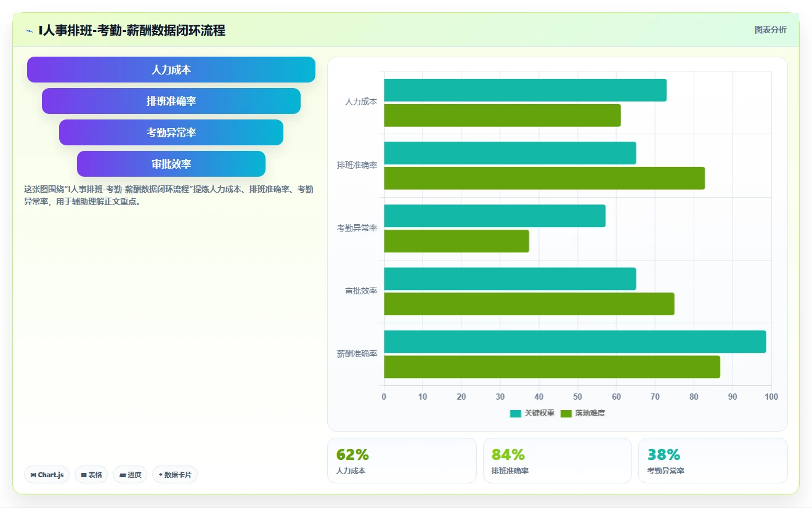The image size is (812, 508).
Task: Click the teal 排班准确率 bar
Action: click(510, 153)
